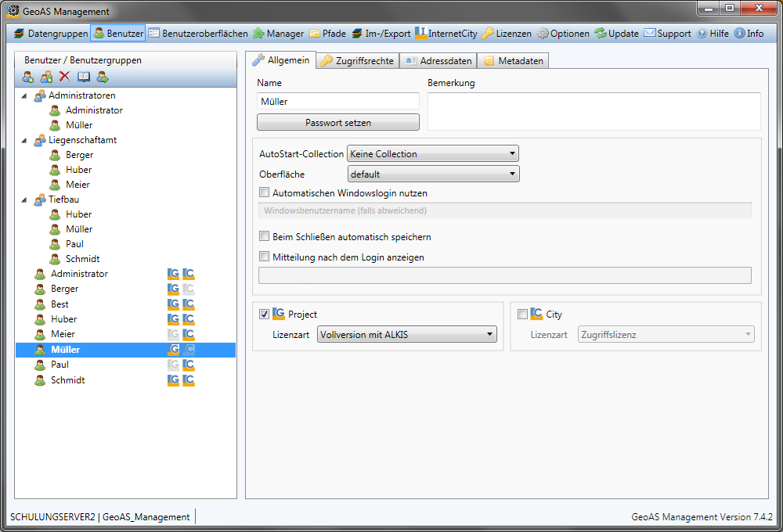This screenshot has width=783, height=532.
Task: Open the Lizenzen toolbar section
Action: tap(506, 34)
